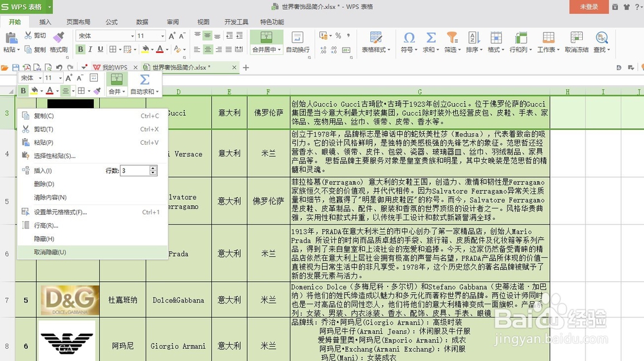Click the Format (格式) cell icon

click(x=496, y=37)
